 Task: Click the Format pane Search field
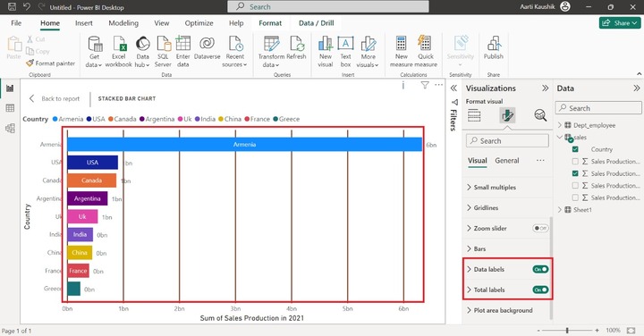pyautogui.click(x=507, y=140)
